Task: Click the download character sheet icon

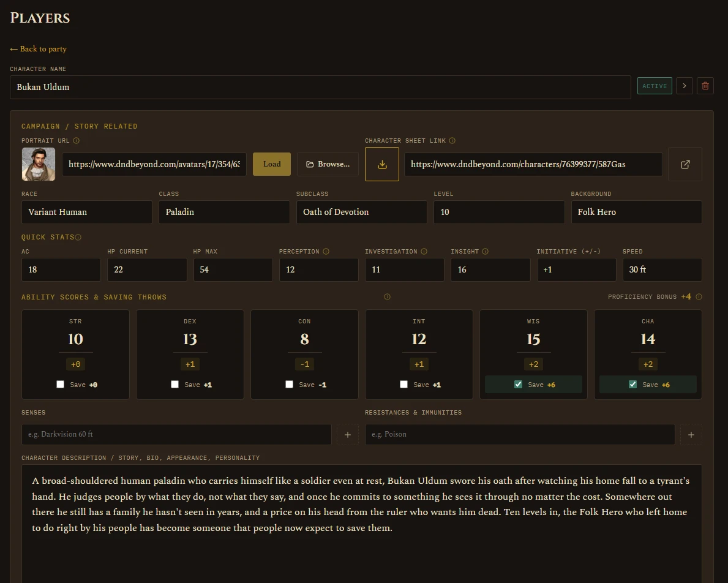Action: click(381, 165)
